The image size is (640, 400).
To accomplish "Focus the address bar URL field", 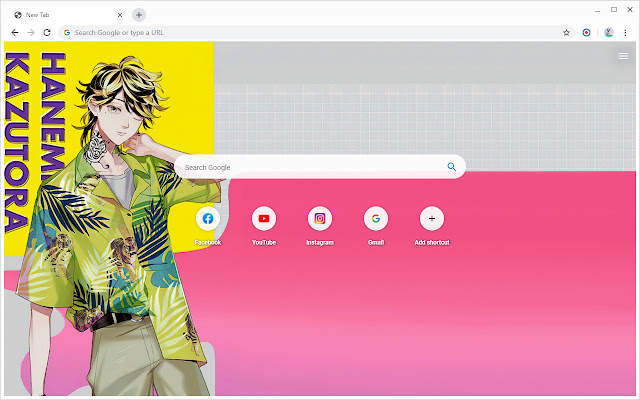I will point(316,33).
